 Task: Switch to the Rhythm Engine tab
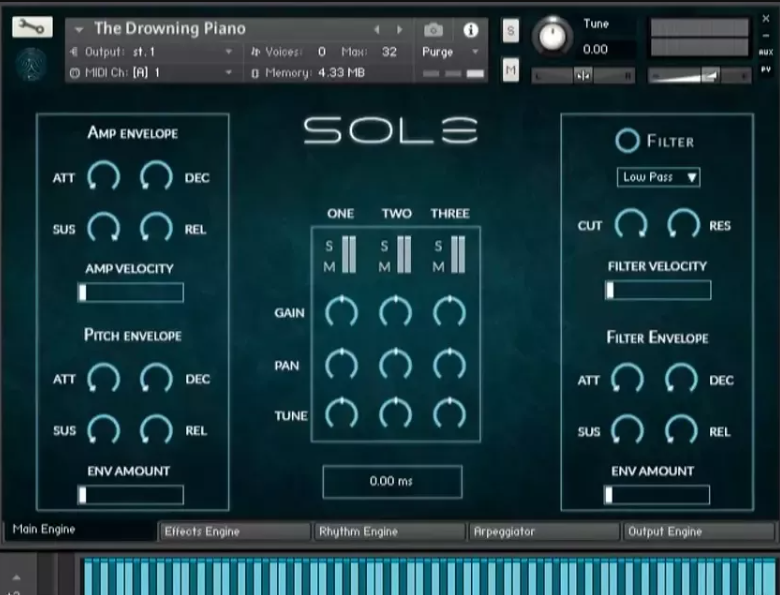[390, 531]
